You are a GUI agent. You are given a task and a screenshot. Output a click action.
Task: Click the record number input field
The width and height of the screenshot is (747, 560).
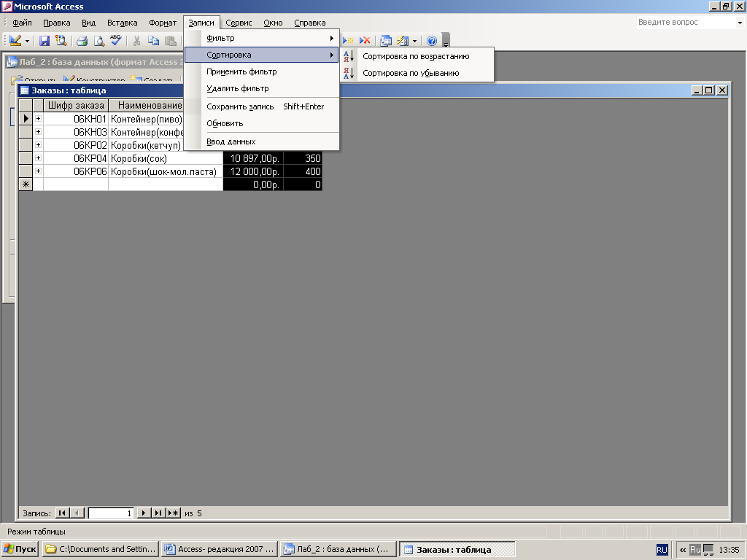point(111,513)
